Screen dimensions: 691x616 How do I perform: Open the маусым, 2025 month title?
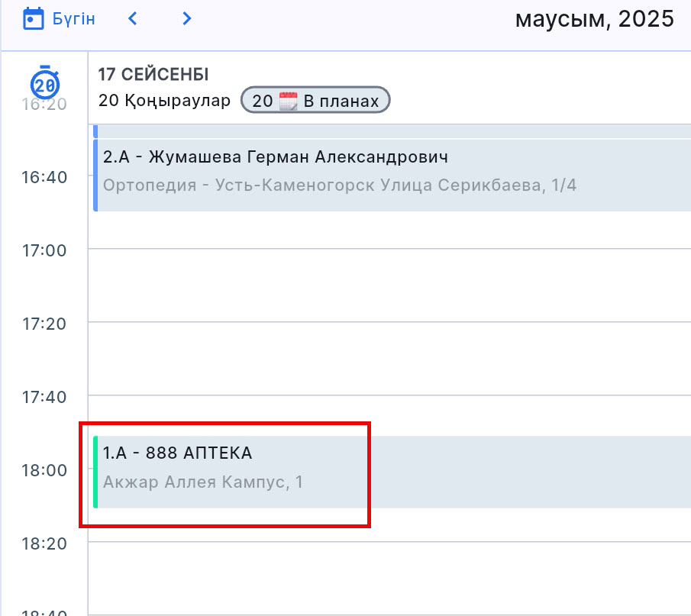tap(594, 18)
